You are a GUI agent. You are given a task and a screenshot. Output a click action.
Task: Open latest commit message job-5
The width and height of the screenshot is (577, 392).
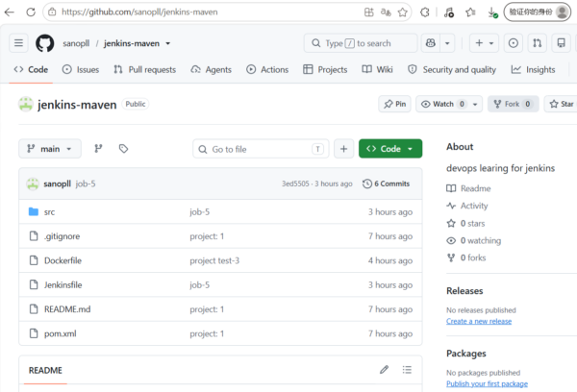pyautogui.click(x=86, y=184)
